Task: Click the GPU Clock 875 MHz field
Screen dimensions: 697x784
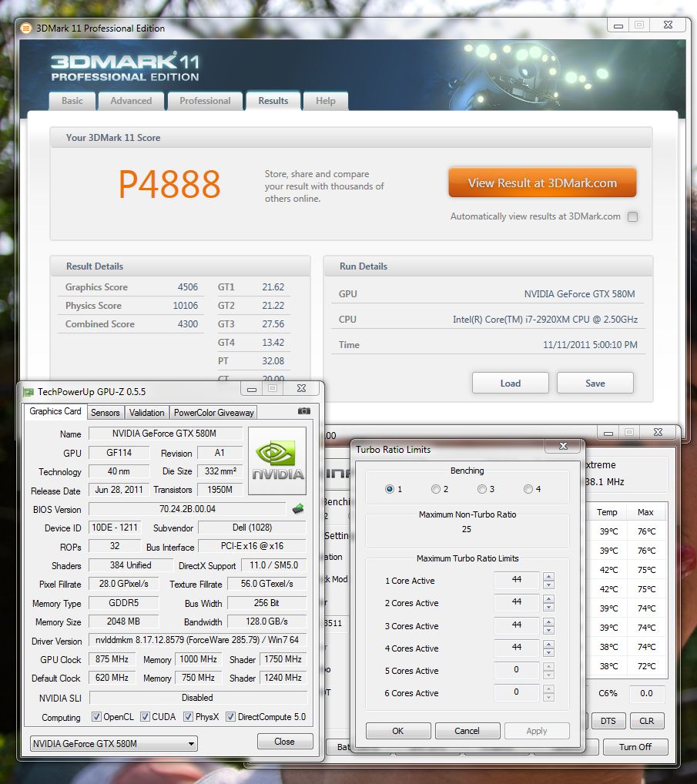Action: point(112,659)
